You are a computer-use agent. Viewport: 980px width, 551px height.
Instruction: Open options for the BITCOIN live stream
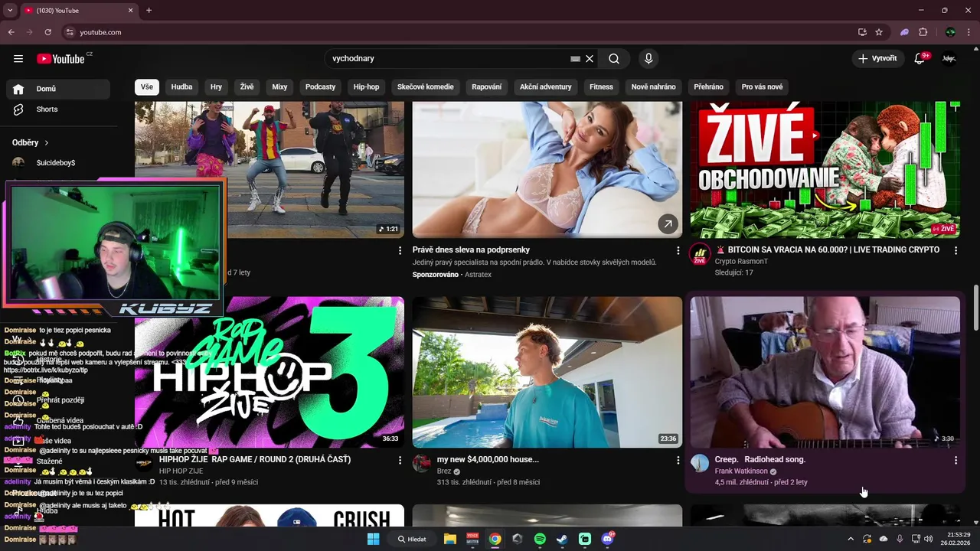pyautogui.click(x=955, y=250)
